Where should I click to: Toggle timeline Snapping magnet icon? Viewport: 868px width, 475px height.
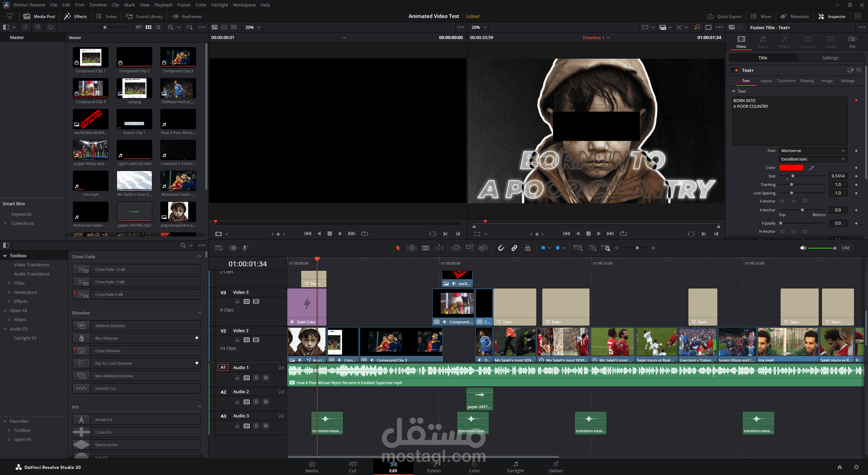click(x=501, y=248)
